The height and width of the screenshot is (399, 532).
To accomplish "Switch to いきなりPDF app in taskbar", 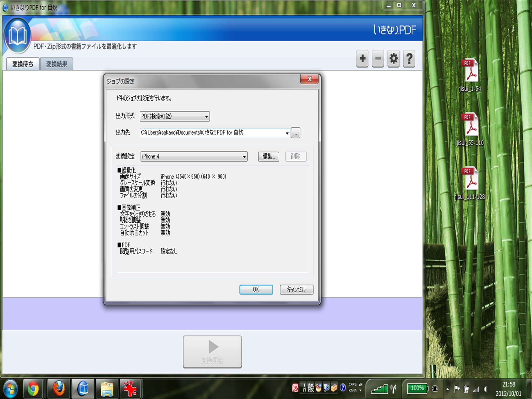I will 83,388.
